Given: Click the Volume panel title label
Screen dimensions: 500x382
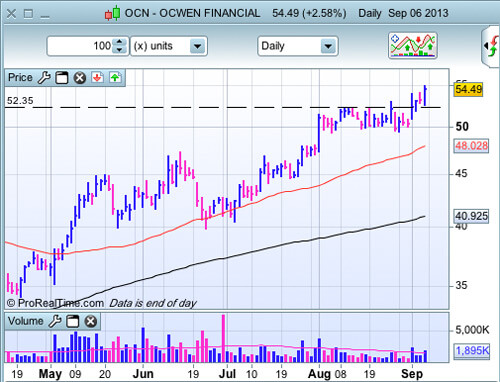Looking at the screenshot, I should 26,321.
